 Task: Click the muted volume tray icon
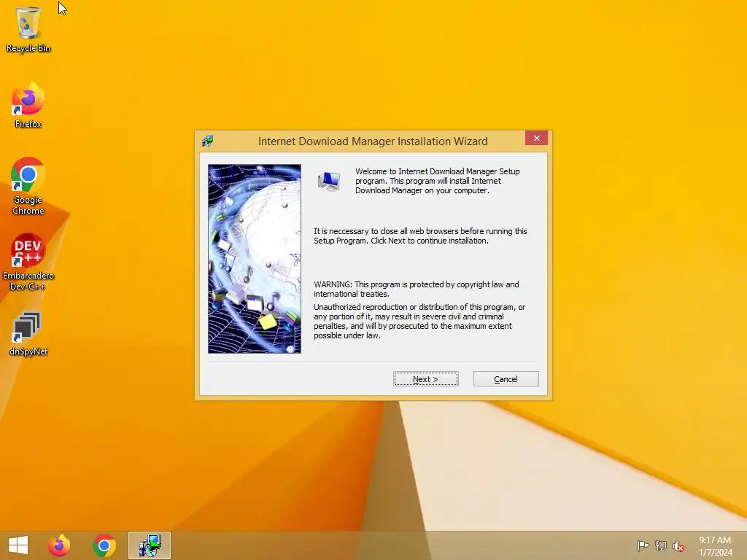[x=678, y=546]
